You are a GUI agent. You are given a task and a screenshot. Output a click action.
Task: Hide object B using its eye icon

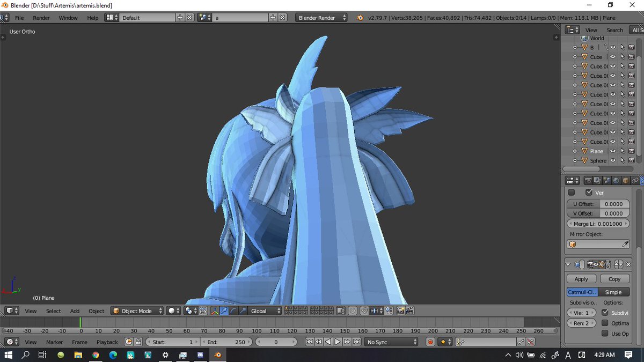pos(612,48)
